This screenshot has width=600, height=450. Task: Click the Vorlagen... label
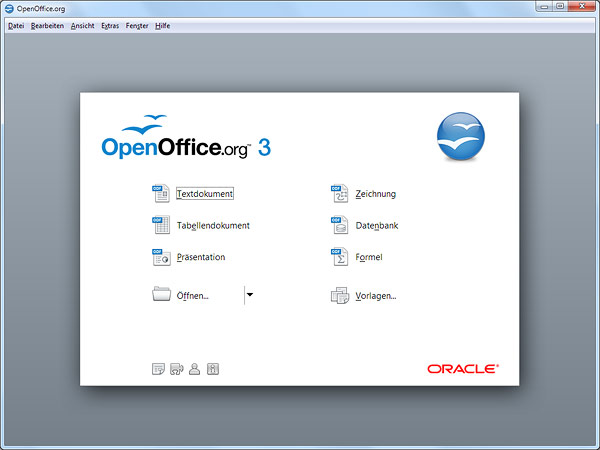tap(375, 296)
